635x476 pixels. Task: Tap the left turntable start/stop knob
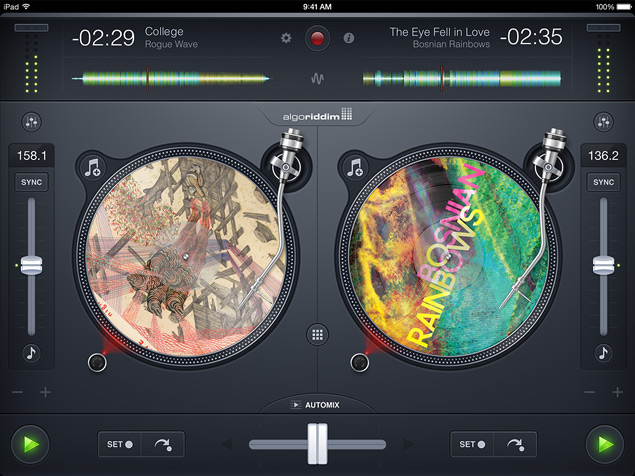pyautogui.click(x=97, y=362)
